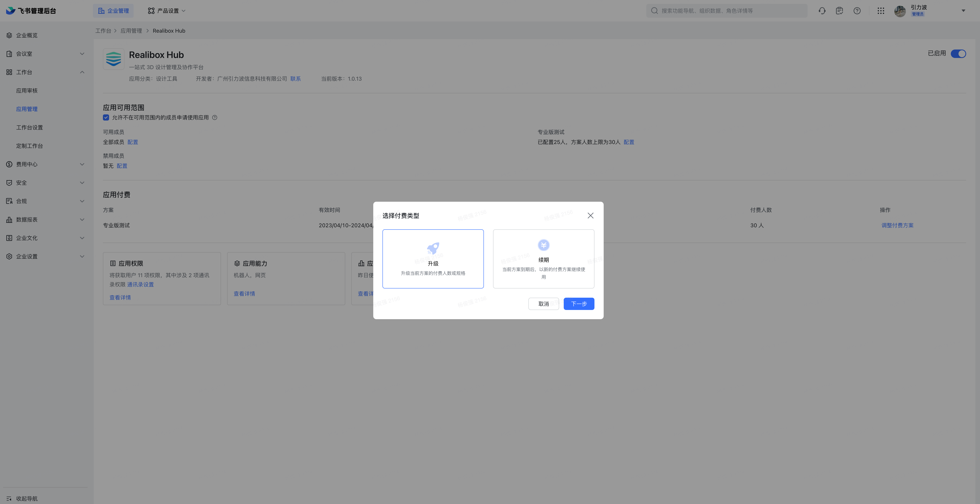Close the payment type dialog
The image size is (980, 504).
pyautogui.click(x=590, y=216)
